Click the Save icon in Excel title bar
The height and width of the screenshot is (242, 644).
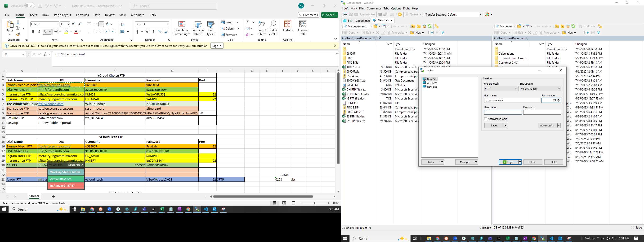pyautogui.click(x=40, y=5)
